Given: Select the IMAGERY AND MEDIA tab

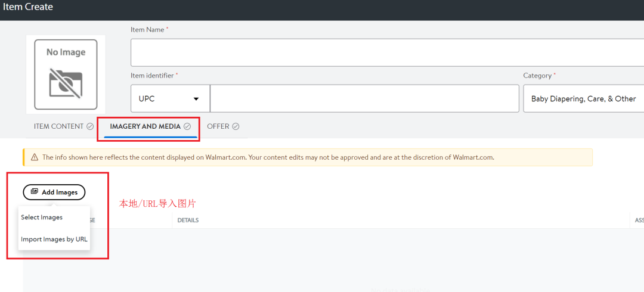Looking at the screenshot, I should click(x=145, y=126).
